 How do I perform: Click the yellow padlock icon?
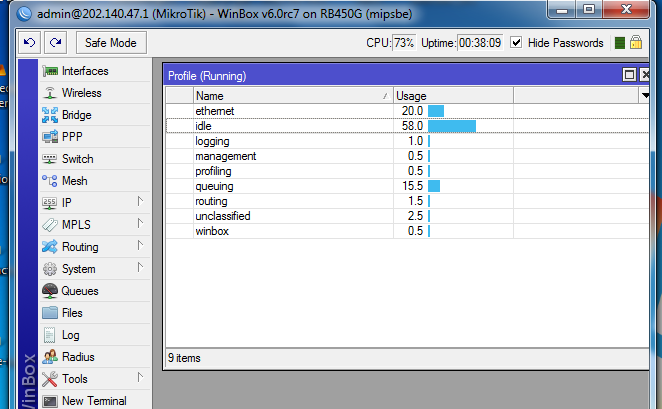click(636, 43)
